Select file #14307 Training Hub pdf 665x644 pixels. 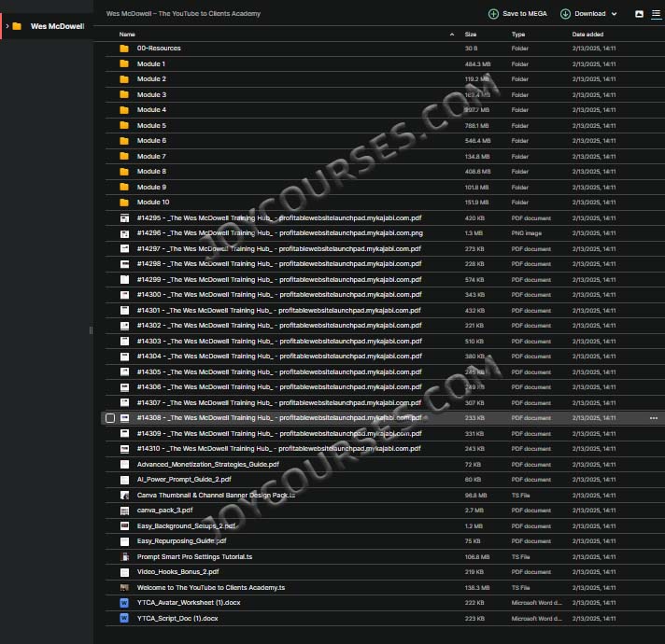[x=279, y=403]
